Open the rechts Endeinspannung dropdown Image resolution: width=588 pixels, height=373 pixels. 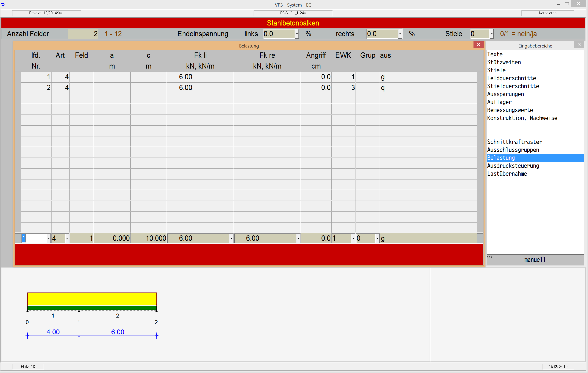pos(400,34)
